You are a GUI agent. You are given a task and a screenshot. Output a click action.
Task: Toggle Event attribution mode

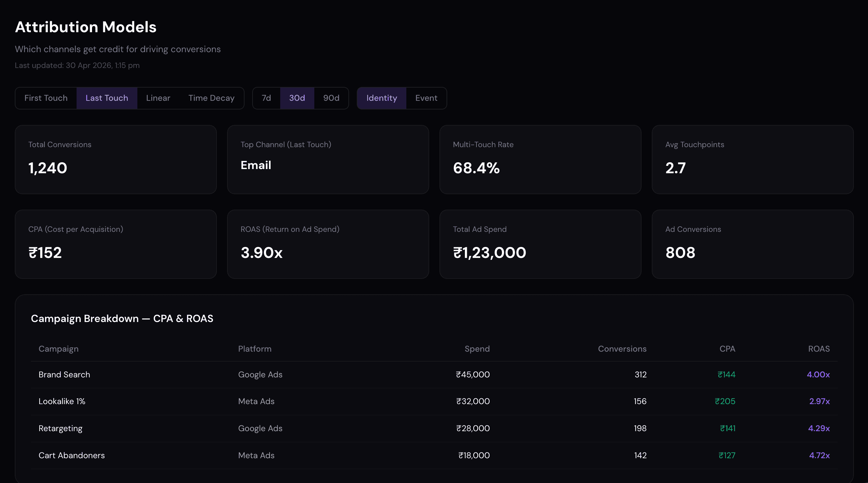[x=426, y=98]
